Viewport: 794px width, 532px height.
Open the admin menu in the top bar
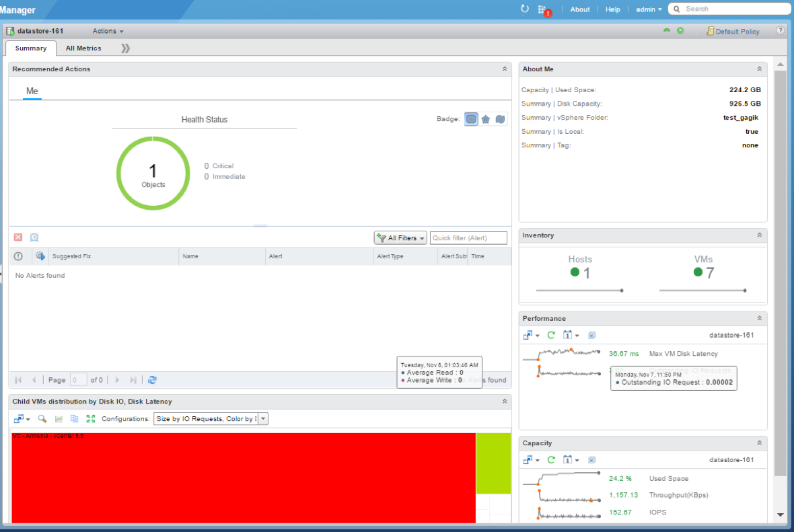[x=645, y=9]
